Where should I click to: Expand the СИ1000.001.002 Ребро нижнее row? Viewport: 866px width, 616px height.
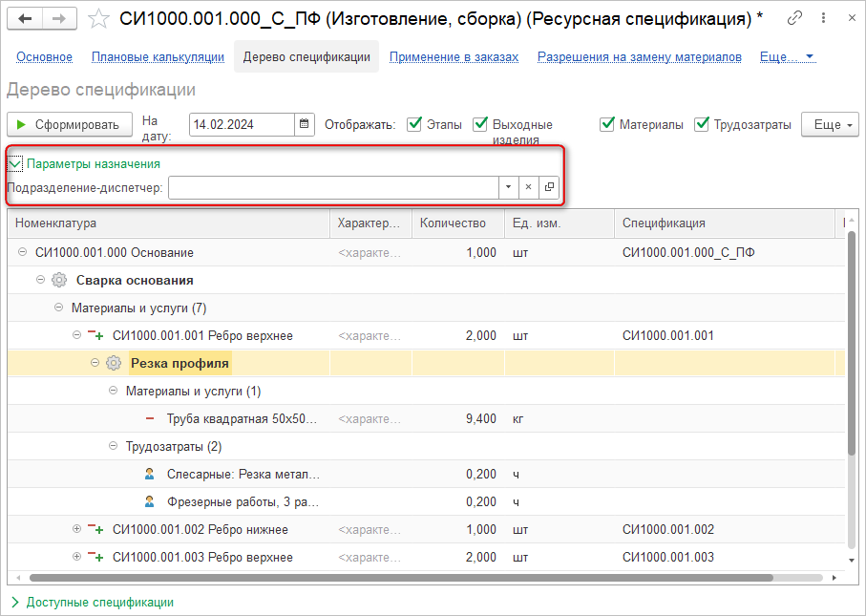77,529
